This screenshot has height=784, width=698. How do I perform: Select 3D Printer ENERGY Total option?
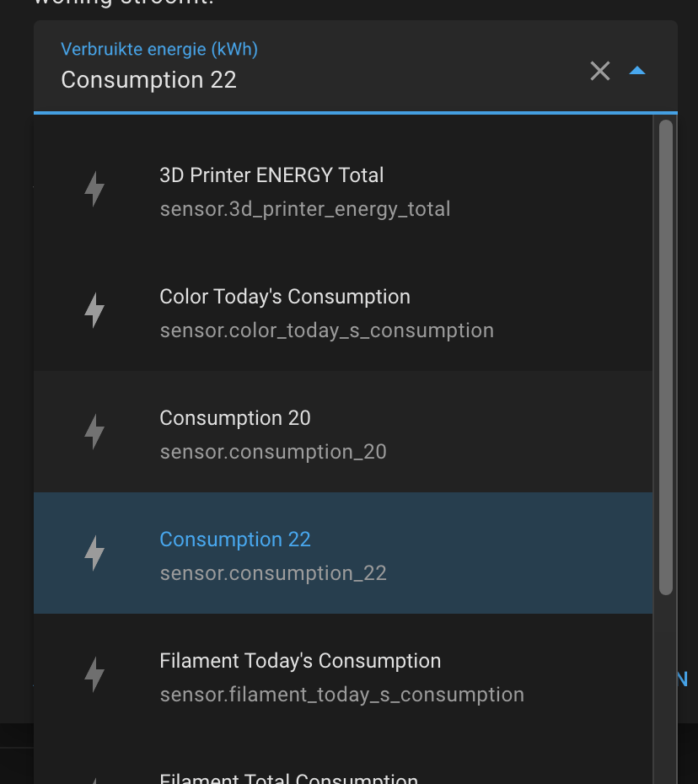tap(271, 175)
